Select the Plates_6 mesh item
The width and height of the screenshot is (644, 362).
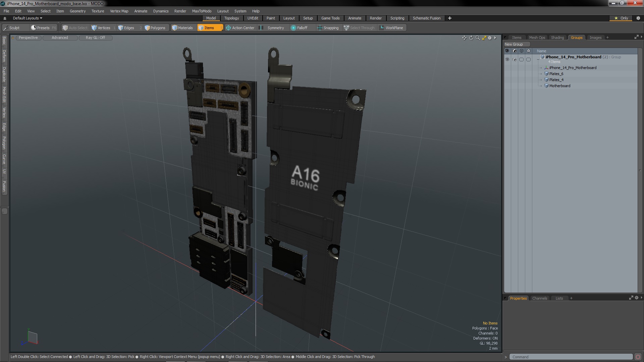pyautogui.click(x=556, y=74)
